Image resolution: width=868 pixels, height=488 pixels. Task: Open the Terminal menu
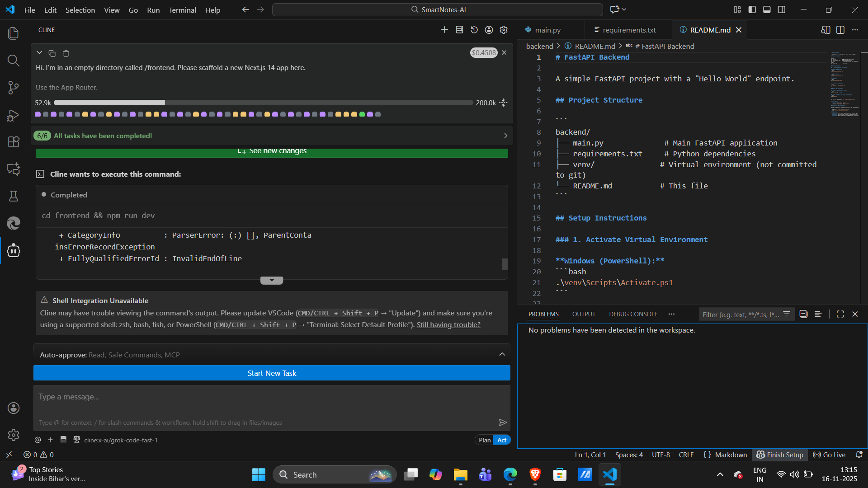(x=182, y=10)
